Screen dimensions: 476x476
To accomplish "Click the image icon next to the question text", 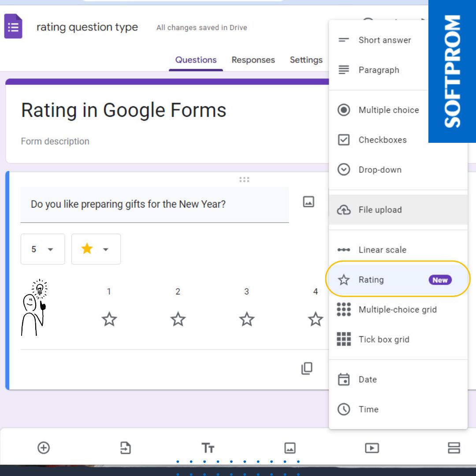I will tap(309, 201).
